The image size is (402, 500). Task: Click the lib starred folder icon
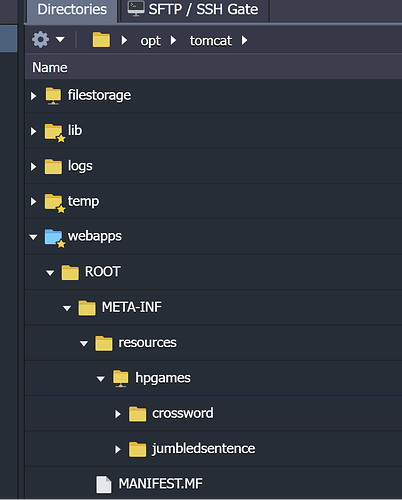[x=54, y=132]
